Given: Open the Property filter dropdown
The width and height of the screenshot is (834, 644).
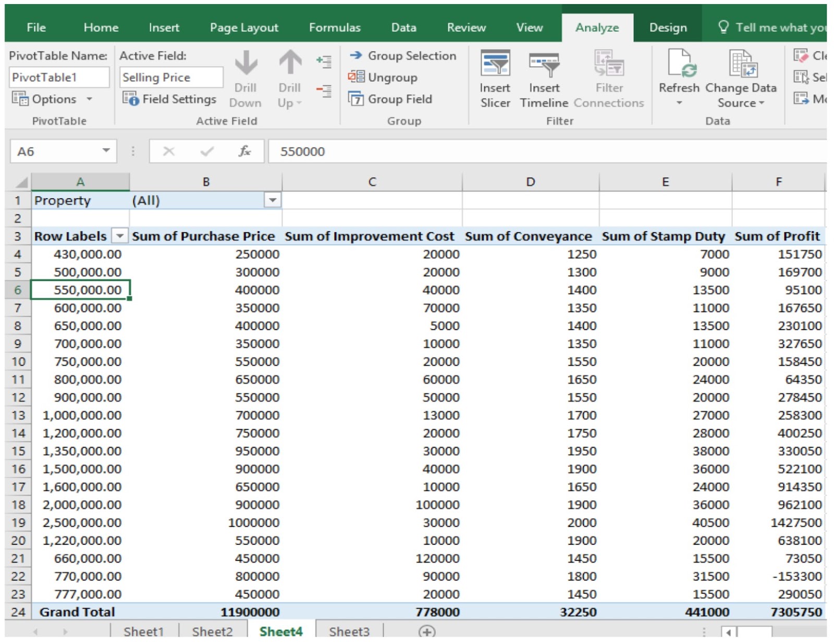Looking at the screenshot, I should (272, 201).
